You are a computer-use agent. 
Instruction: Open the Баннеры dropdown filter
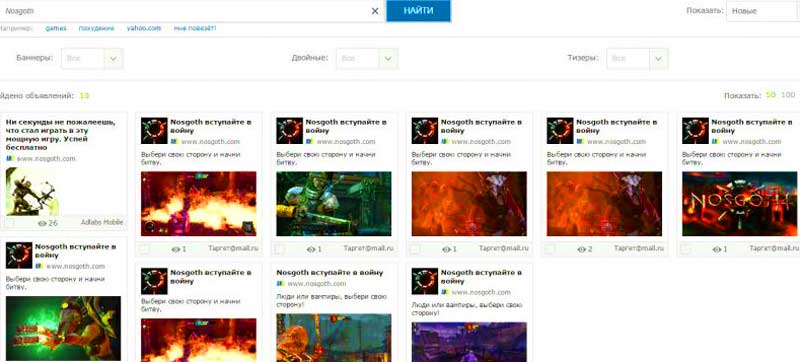pyautogui.click(x=92, y=59)
